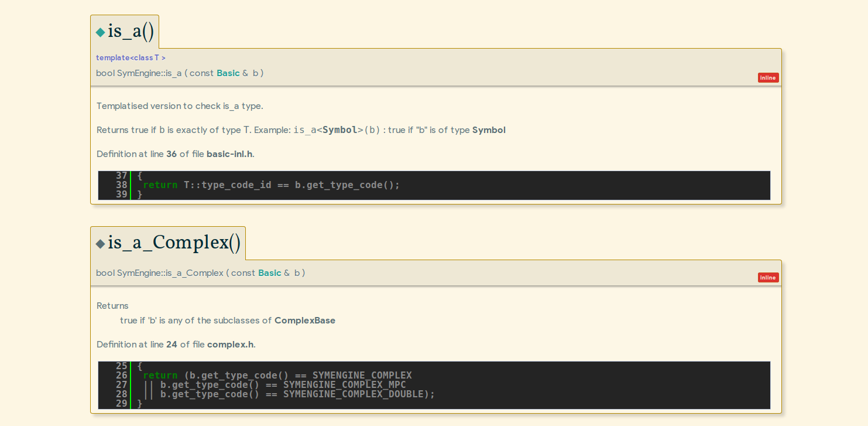Open the Basic type link in is_a signature
Screen dimensions: 868x426
pyautogui.click(x=228, y=73)
